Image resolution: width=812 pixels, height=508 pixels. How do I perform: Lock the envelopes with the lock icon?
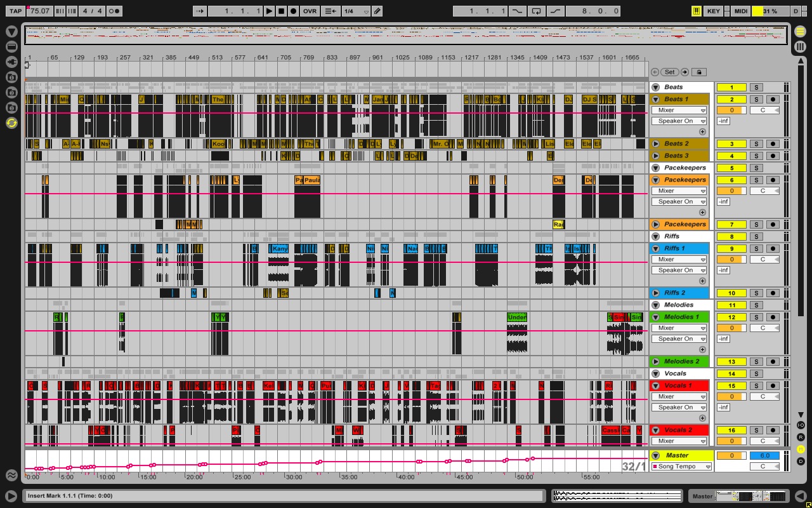tap(698, 72)
